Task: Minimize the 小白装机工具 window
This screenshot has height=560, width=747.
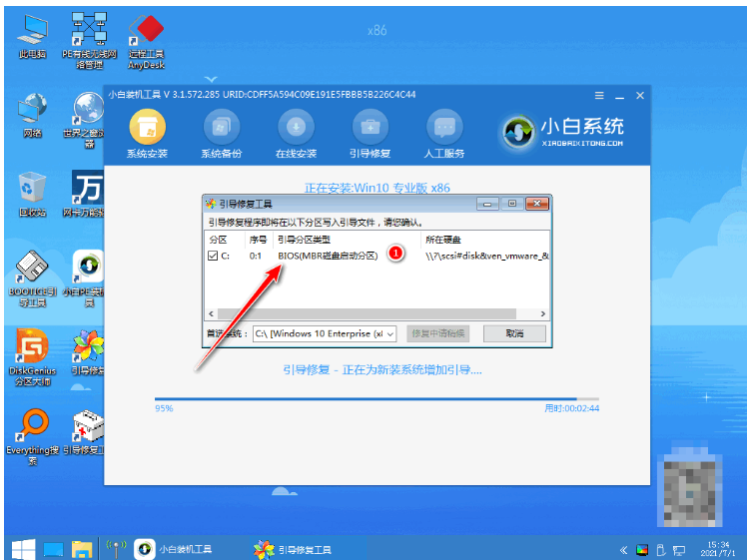Action: (620, 97)
